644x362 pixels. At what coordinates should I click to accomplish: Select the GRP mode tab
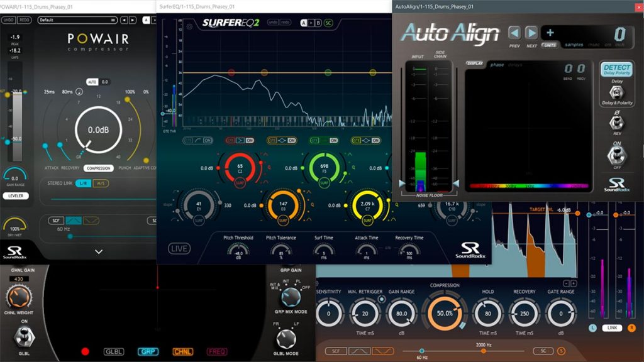[148, 351]
